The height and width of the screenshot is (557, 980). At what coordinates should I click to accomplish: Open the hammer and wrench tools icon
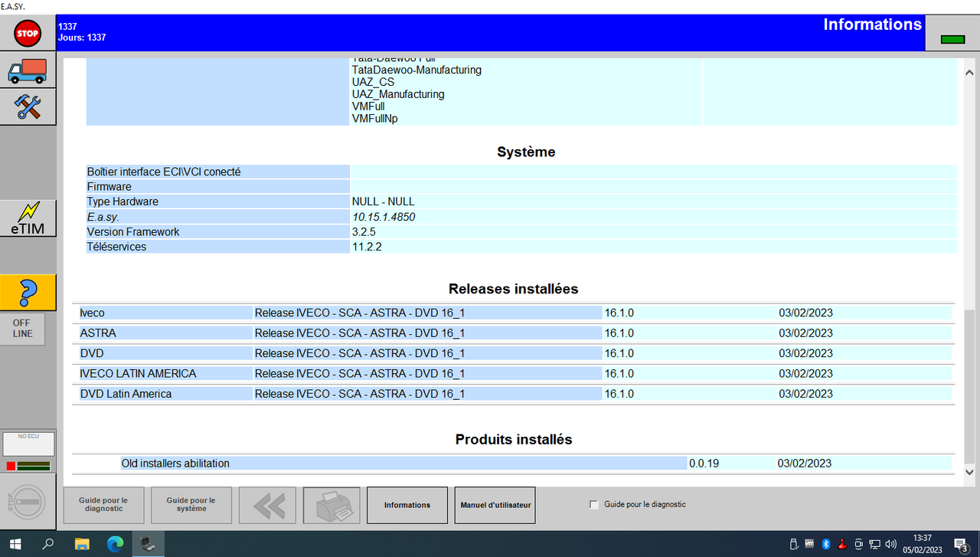click(28, 106)
